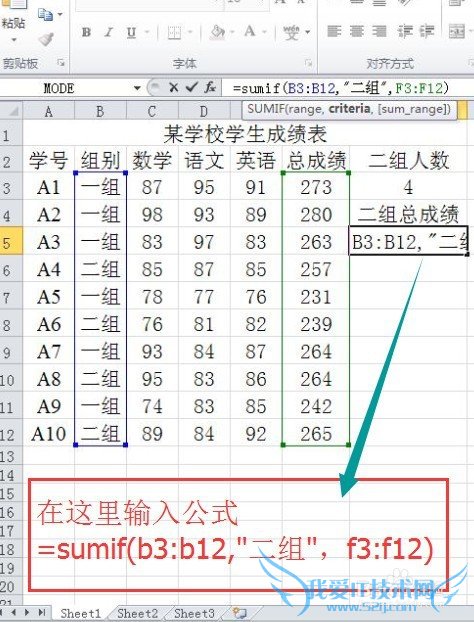Decrease the indent
The height and width of the screenshot is (622, 474).
coord(405,31)
